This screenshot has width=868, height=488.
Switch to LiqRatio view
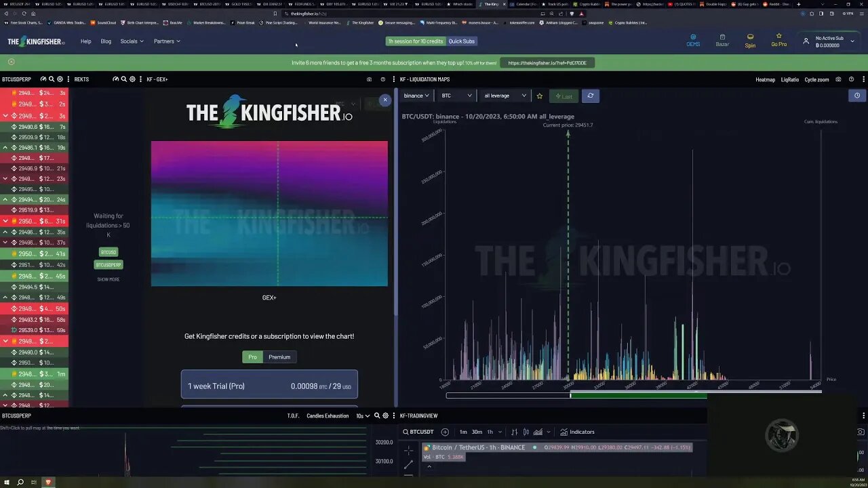(789, 79)
